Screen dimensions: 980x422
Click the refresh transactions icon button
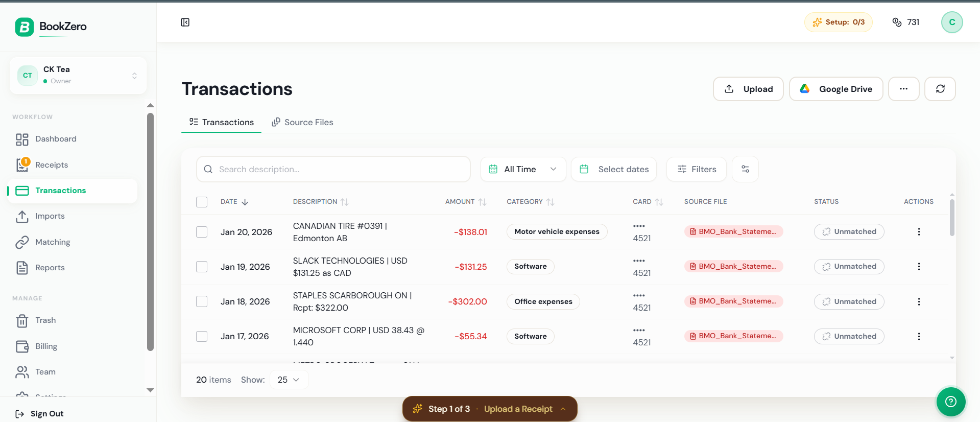(x=940, y=89)
